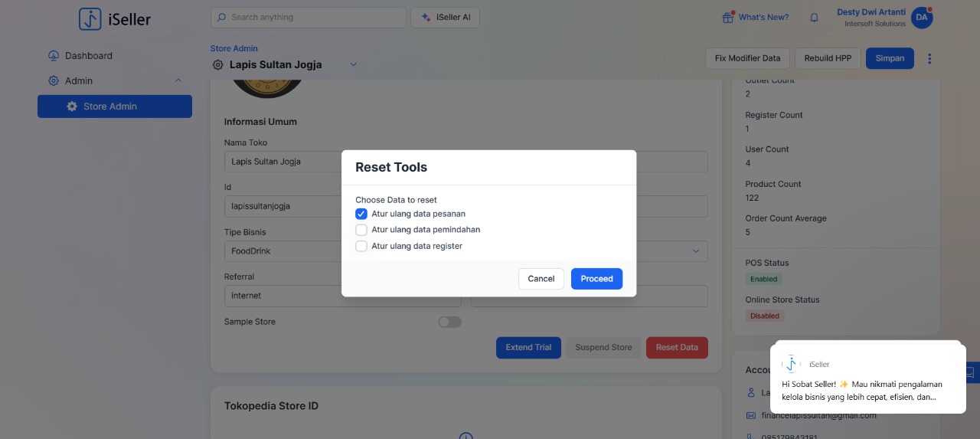The width and height of the screenshot is (980, 439).
Task: Check Atur ulang data register
Action: coord(361,246)
